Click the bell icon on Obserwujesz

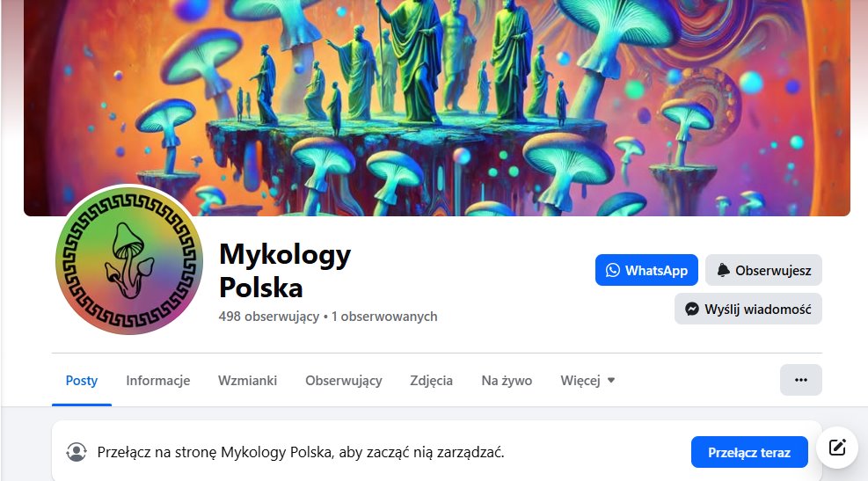tap(723, 270)
